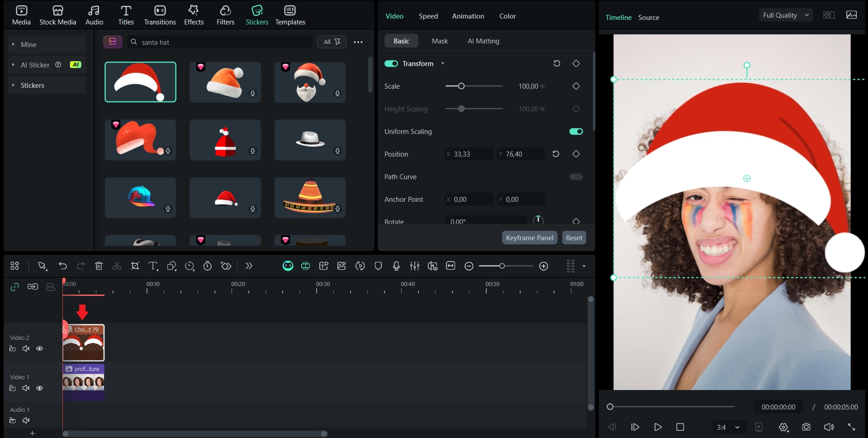Select the Transitions panel
The width and height of the screenshot is (868, 438).
(159, 14)
